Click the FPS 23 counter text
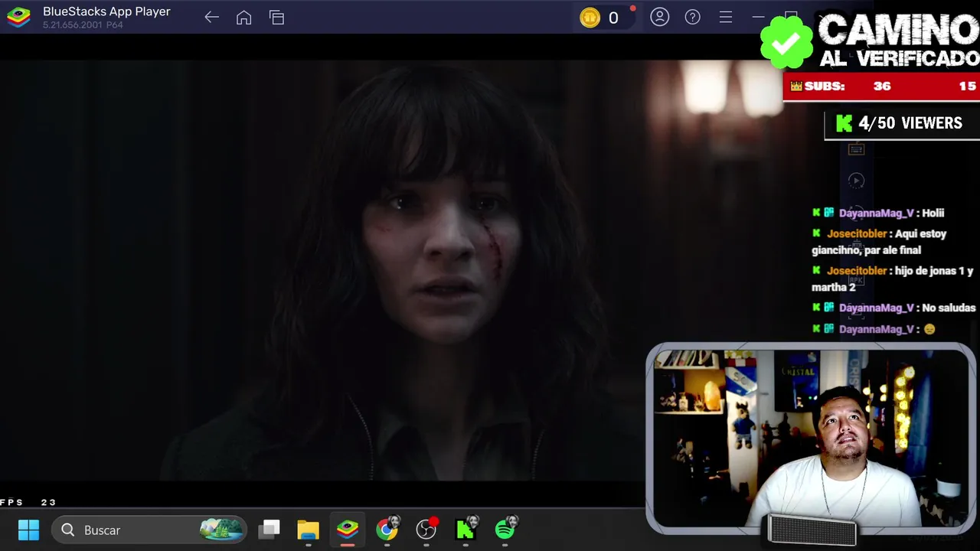 28,502
